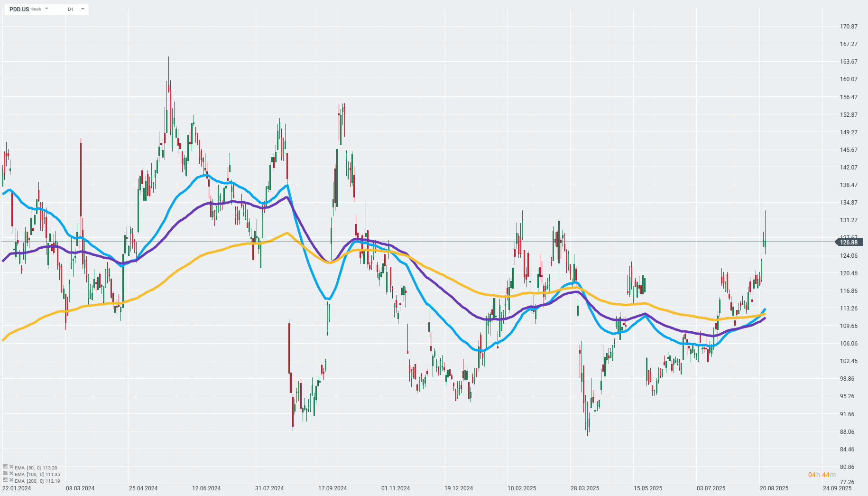
Task: Click the 113.26 price axis label
Action: tap(849, 309)
